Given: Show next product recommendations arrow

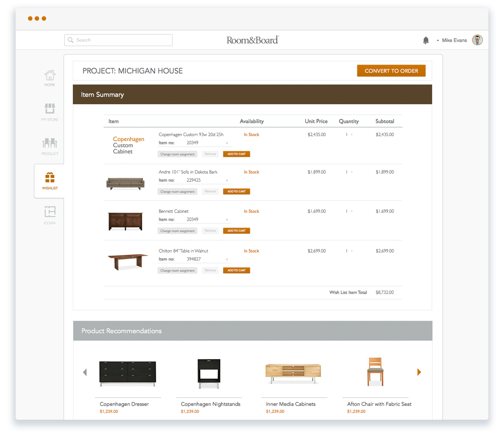Looking at the screenshot, I should pos(419,372).
